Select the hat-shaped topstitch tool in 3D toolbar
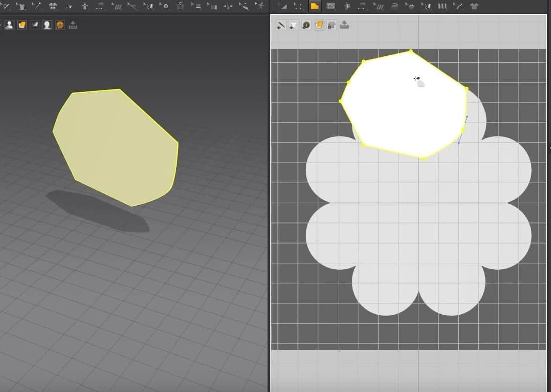This screenshot has height=392, width=551. click(x=197, y=6)
